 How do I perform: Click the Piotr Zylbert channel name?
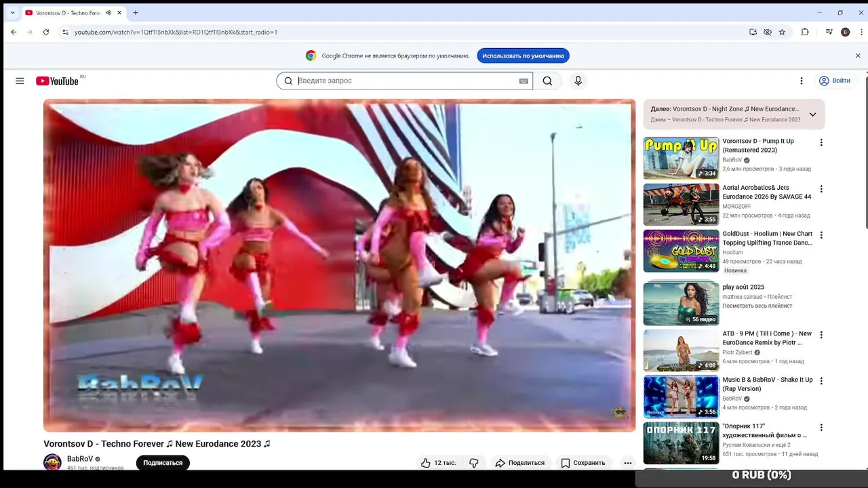(737, 352)
